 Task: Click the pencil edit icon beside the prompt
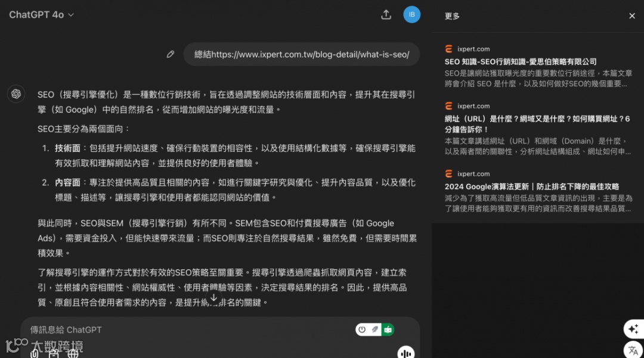point(171,54)
